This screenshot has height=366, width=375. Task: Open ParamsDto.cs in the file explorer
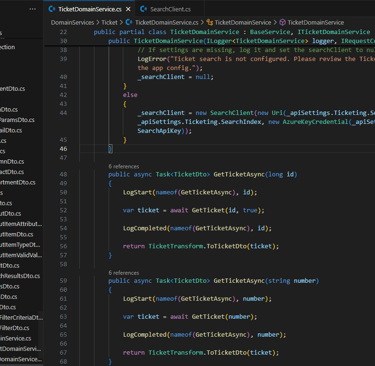pyautogui.click(x=17, y=120)
